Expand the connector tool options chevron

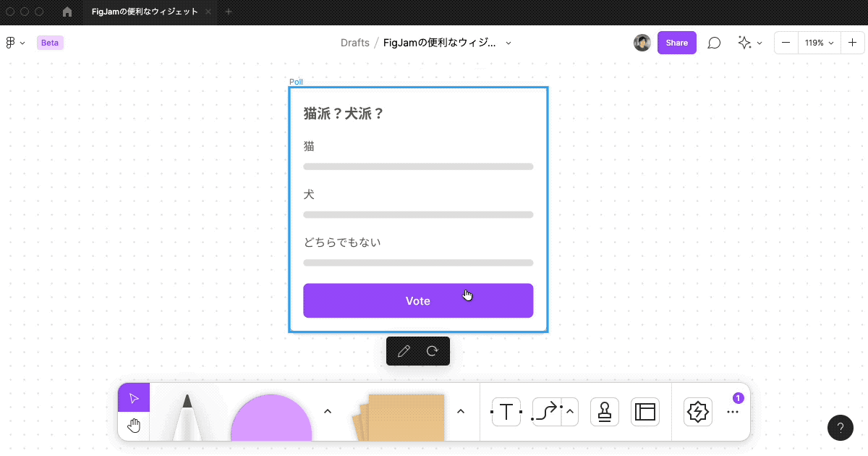pyautogui.click(x=569, y=411)
